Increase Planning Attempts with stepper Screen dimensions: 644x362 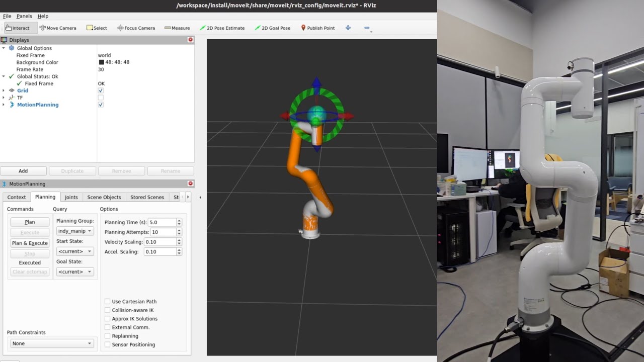[x=179, y=230]
